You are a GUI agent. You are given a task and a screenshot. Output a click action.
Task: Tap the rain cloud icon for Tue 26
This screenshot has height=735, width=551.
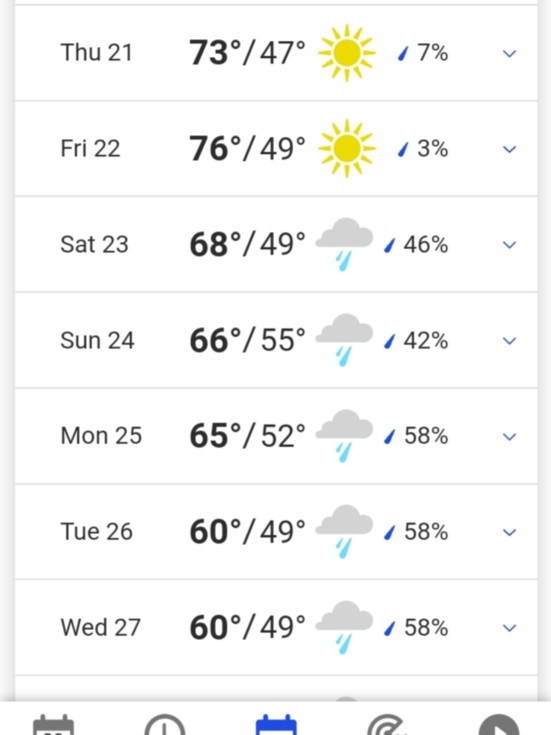[x=344, y=532]
